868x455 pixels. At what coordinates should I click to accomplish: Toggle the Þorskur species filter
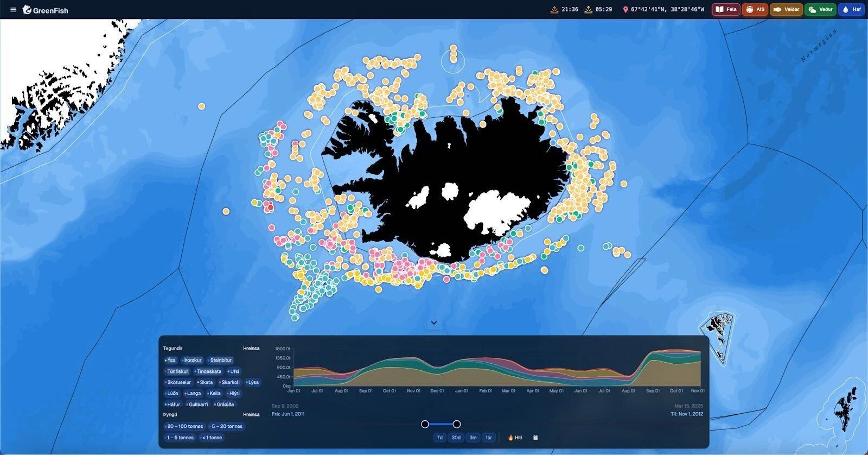click(192, 360)
